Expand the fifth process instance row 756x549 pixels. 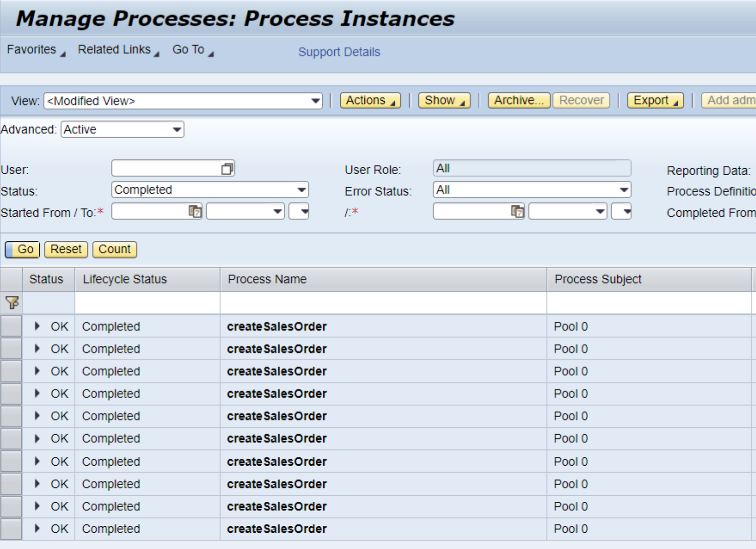37,416
